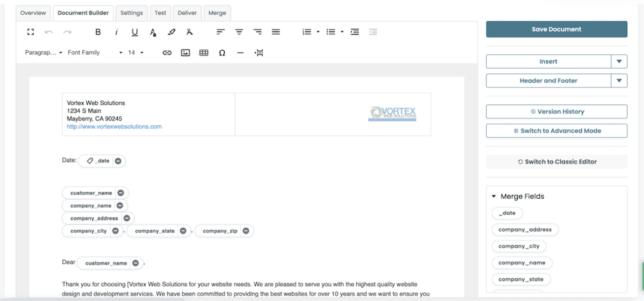The width and height of the screenshot is (644, 301).
Task: Expand the Insert dropdown arrow
Action: point(619,62)
